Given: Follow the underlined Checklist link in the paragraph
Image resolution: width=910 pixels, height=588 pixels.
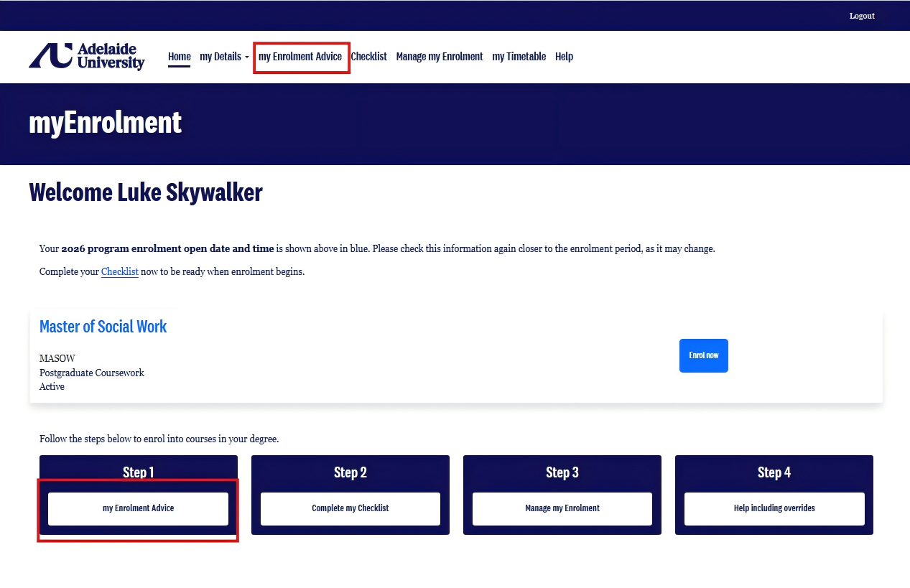Looking at the screenshot, I should 120,272.
